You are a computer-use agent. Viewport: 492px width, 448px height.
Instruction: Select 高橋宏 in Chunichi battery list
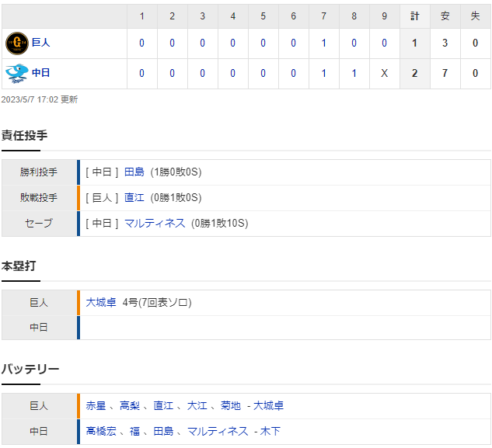[101, 432]
